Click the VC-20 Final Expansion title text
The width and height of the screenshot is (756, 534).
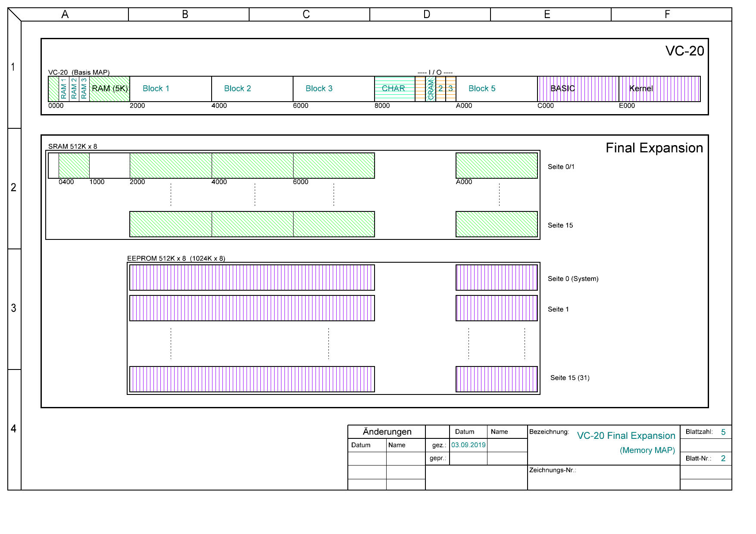(626, 436)
